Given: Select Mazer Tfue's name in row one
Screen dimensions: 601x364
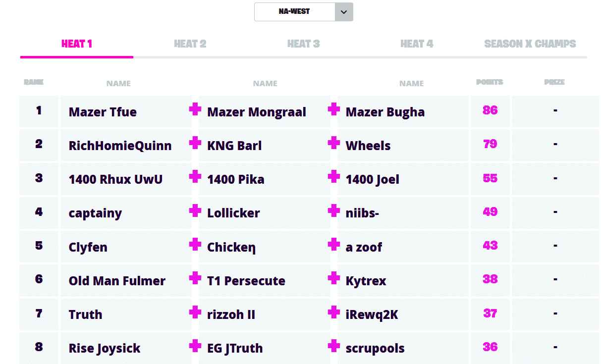Looking at the screenshot, I should 103,112.
